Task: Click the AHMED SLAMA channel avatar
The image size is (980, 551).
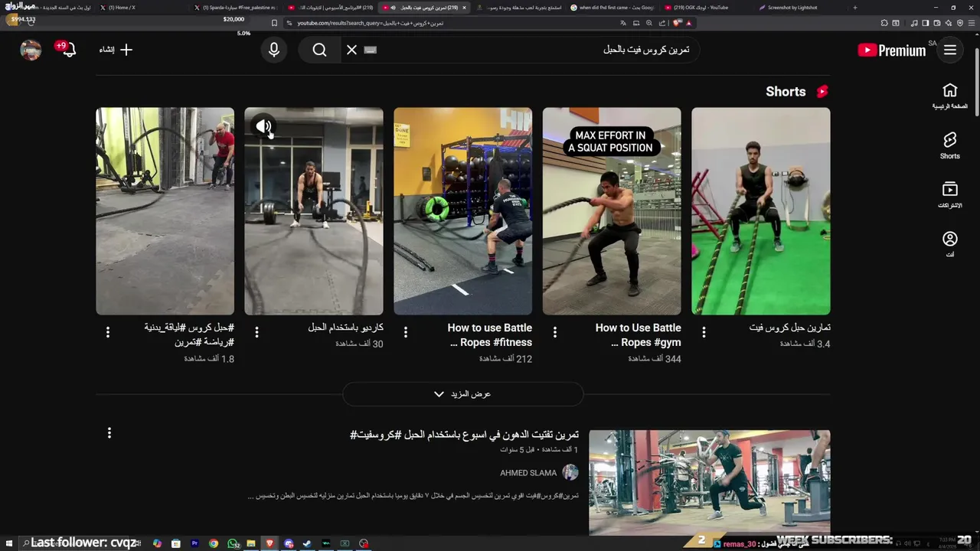Action: 570,472
